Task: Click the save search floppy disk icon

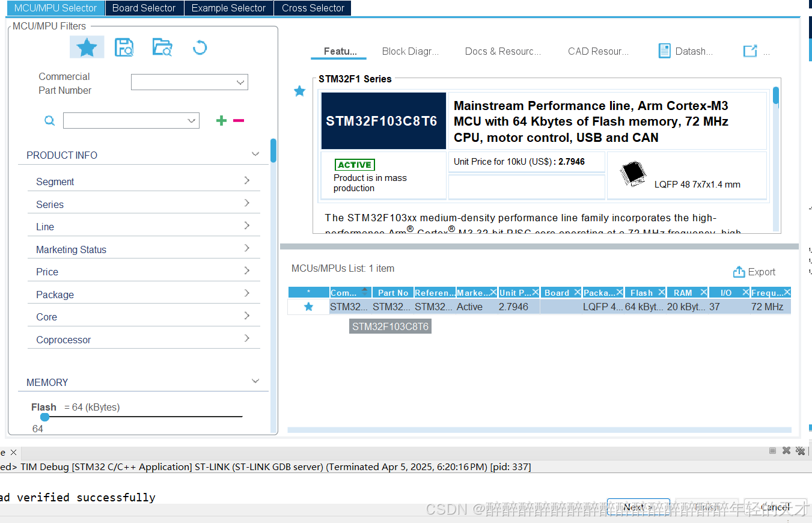Action: pyautogui.click(x=124, y=47)
